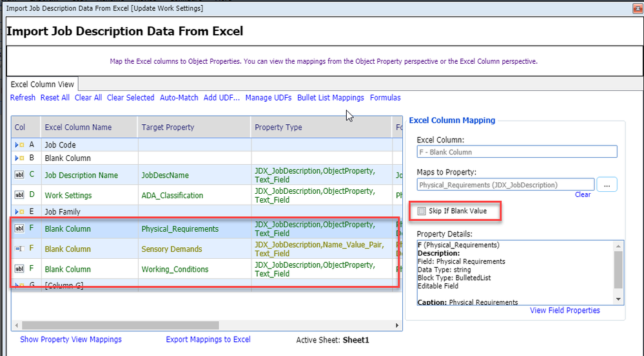
Task: Open property browser with the ellipsis button
Action: (607, 185)
